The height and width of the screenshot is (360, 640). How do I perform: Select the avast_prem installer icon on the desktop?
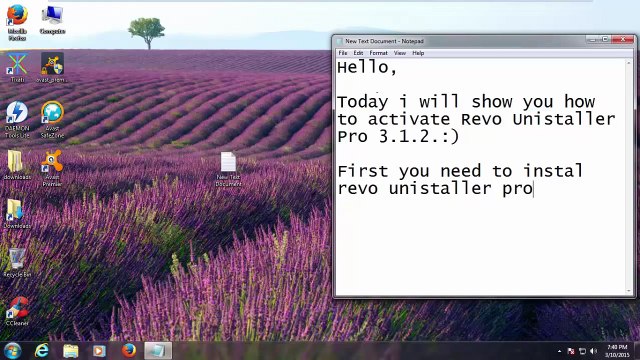coord(52,68)
